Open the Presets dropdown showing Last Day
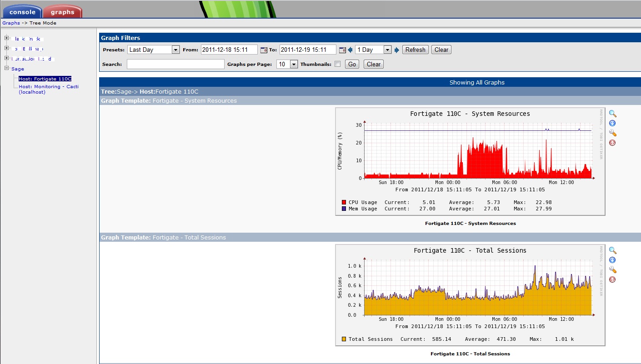Image resolution: width=641 pixels, height=364 pixels. click(x=154, y=50)
